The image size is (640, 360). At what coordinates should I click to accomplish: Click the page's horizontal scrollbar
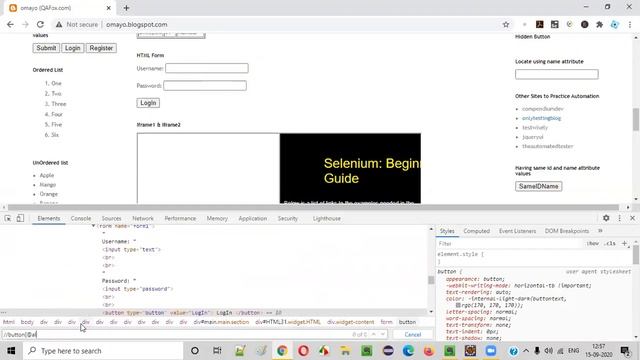click(x=313, y=207)
